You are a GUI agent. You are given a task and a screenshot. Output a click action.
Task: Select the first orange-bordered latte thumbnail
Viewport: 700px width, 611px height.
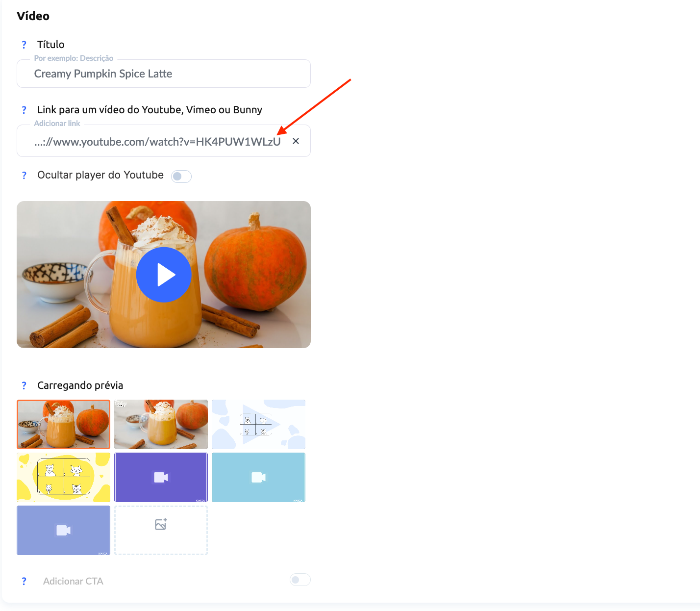pyautogui.click(x=63, y=424)
